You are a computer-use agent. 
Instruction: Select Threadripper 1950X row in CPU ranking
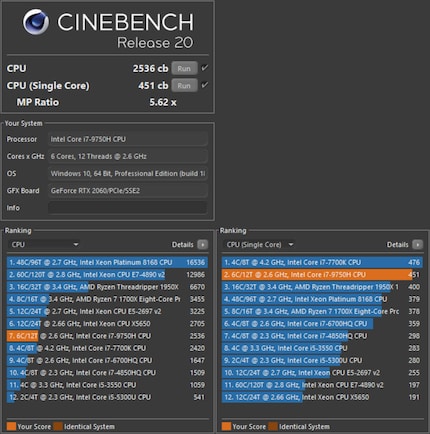pos(107,287)
